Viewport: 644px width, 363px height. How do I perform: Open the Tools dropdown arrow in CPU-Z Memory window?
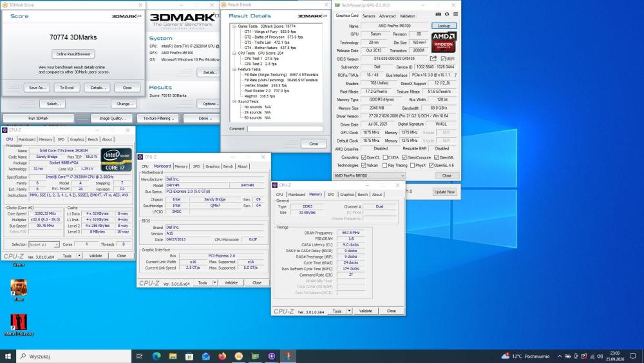coord(349,311)
